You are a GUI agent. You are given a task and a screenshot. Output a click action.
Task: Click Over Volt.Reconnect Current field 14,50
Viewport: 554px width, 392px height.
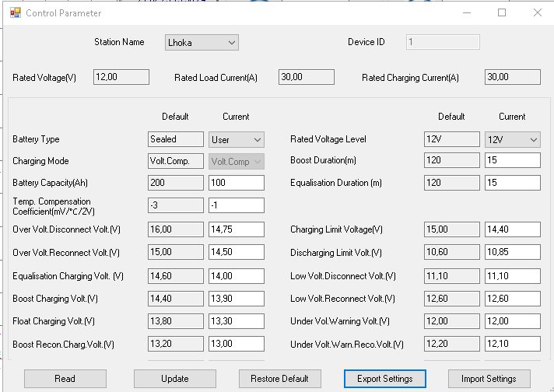[x=237, y=252]
